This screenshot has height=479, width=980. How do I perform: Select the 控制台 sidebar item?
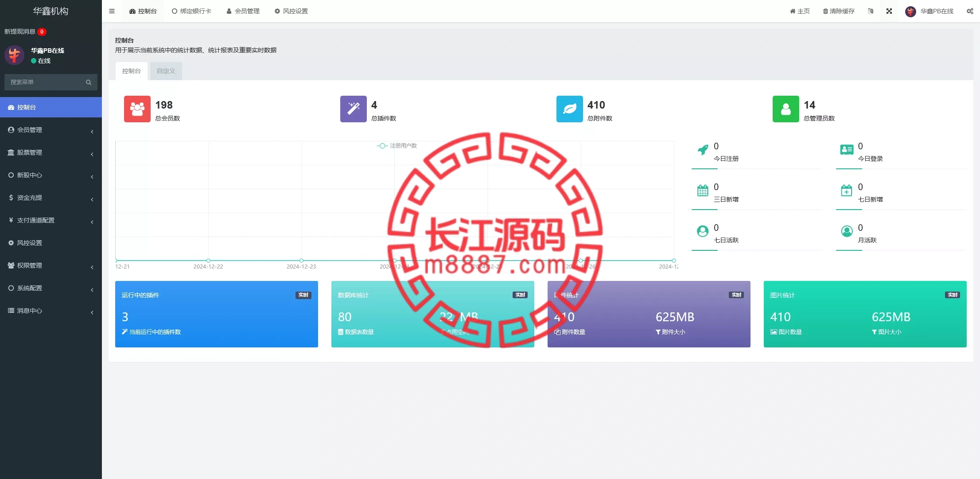click(x=51, y=107)
